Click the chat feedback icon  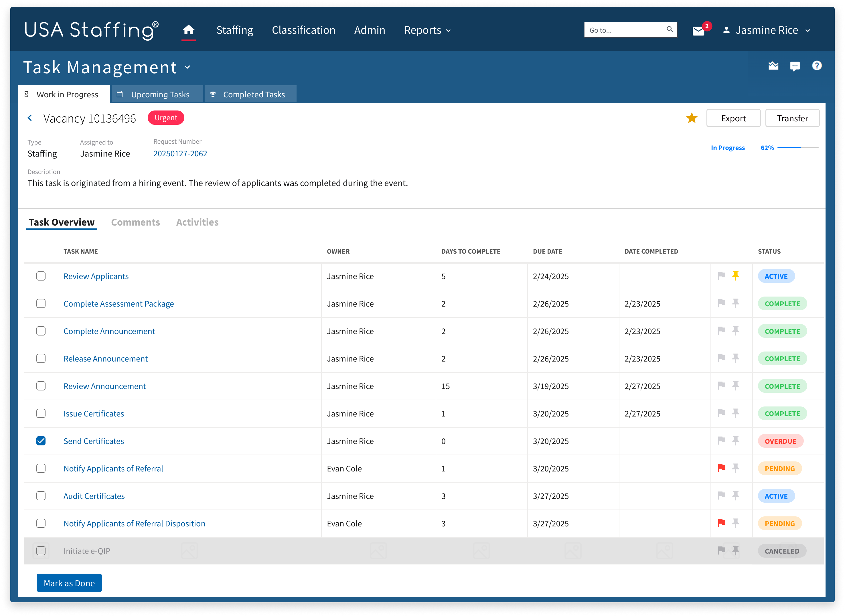(x=795, y=66)
